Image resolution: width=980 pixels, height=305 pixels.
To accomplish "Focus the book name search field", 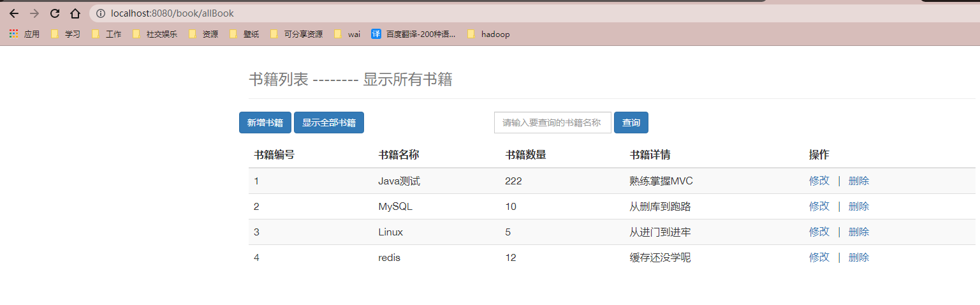I will pyautogui.click(x=552, y=123).
